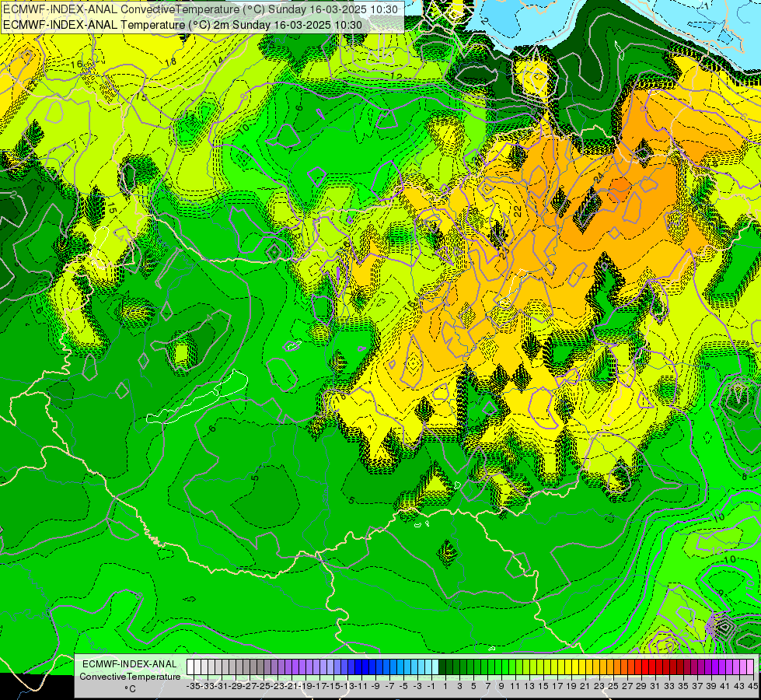Click the '41' value on the legend scale
This screenshot has height=700, width=761.
click(x=724, y=686)
